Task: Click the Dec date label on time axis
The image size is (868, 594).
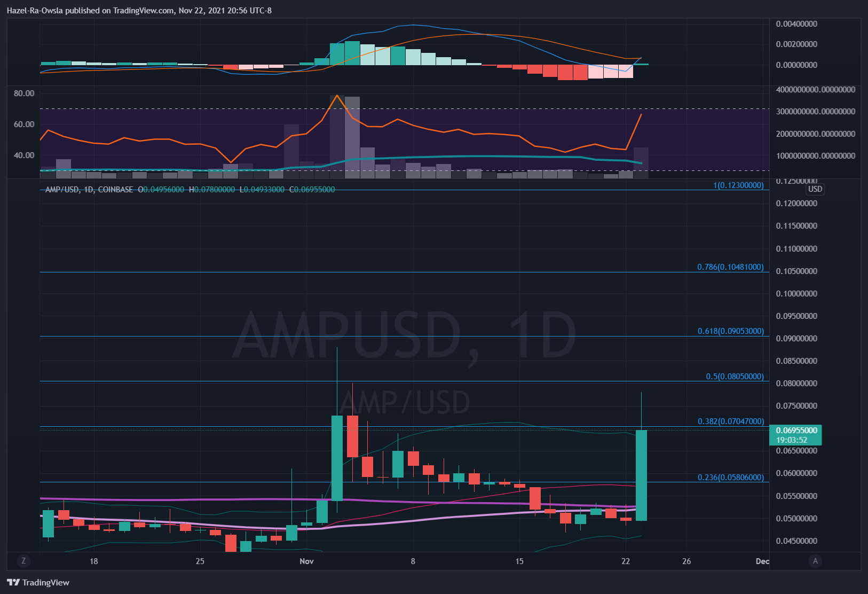Action: [762, 561]
